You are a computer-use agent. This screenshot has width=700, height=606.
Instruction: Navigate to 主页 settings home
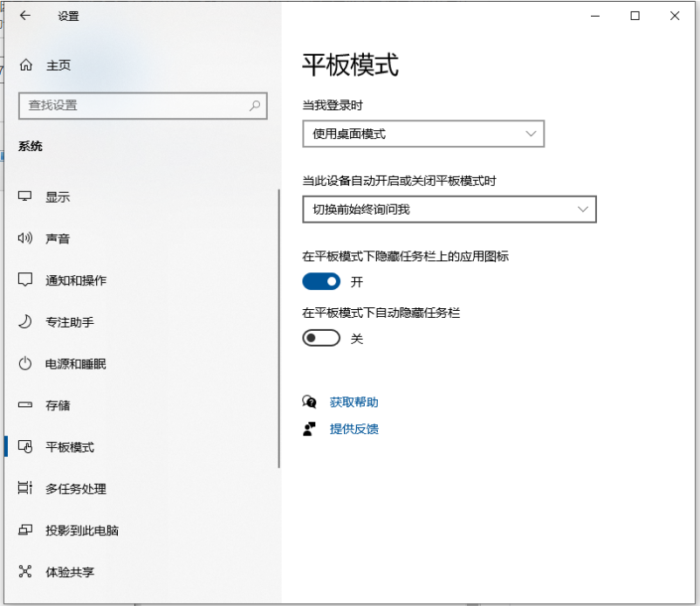pyautogui.click(x=58, y=65)
